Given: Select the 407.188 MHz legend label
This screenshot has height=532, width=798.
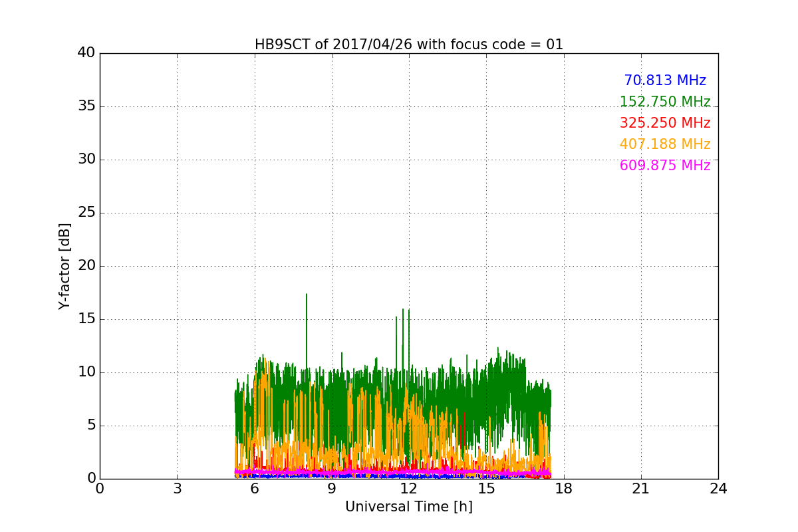Looking at the screenshot, I should [x=665, y=144].
